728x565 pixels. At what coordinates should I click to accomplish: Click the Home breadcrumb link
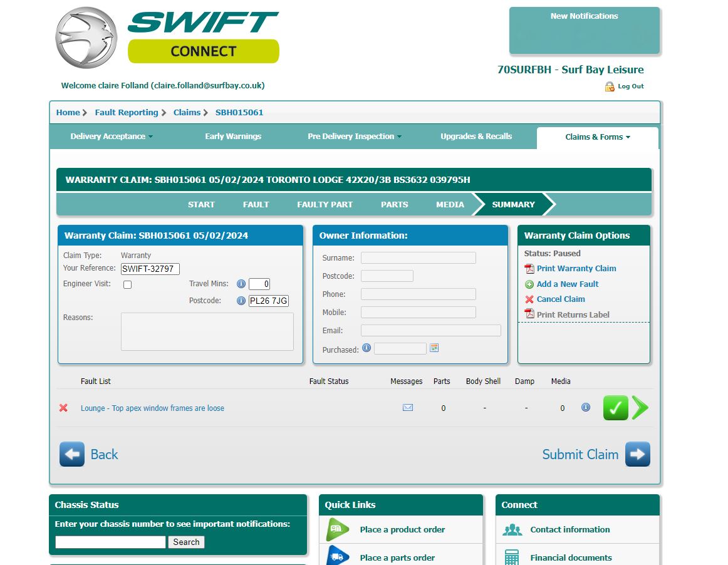pos(68,112)
